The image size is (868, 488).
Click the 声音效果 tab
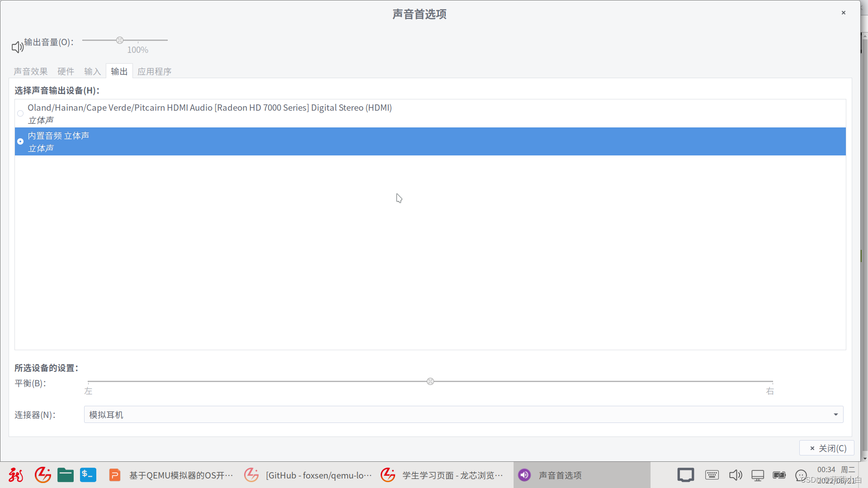tap(30, 71)
